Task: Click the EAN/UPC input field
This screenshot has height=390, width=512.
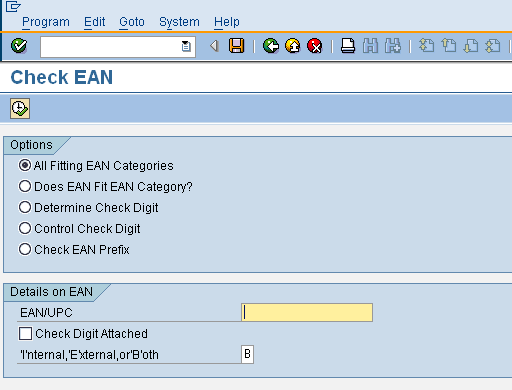Action: pyautogui.click(x=307, y=312)
